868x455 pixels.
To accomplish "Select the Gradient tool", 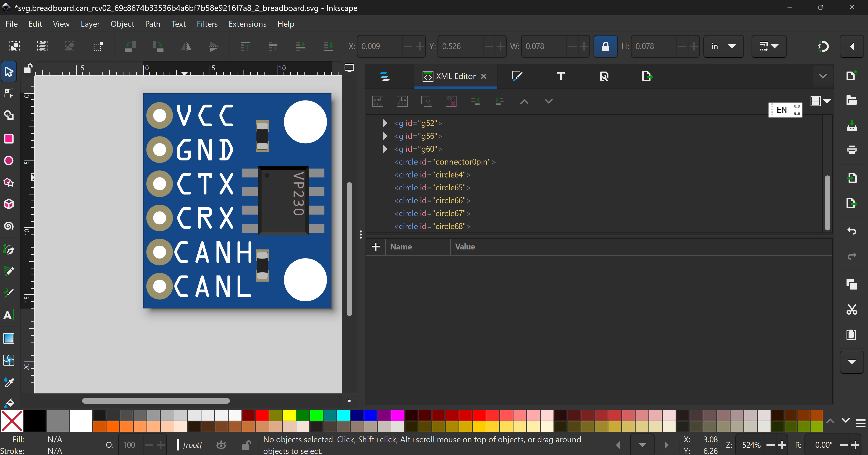I will click(x=9, y=338).
